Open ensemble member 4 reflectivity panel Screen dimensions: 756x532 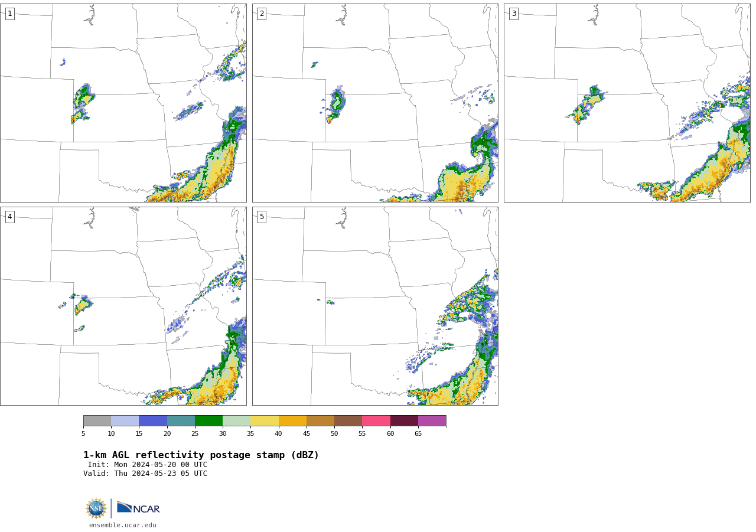tap(123, 306)
